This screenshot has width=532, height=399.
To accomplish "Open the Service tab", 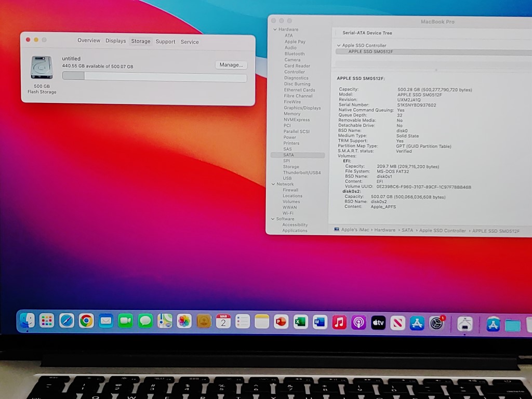I will 190,42.
